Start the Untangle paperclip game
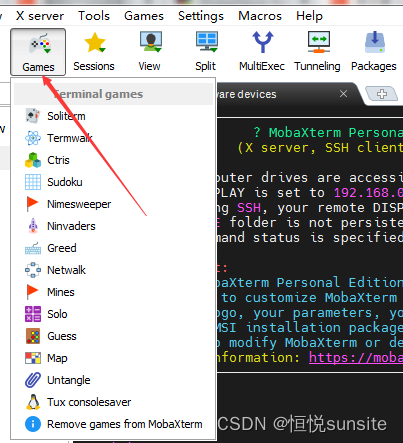 113,380
